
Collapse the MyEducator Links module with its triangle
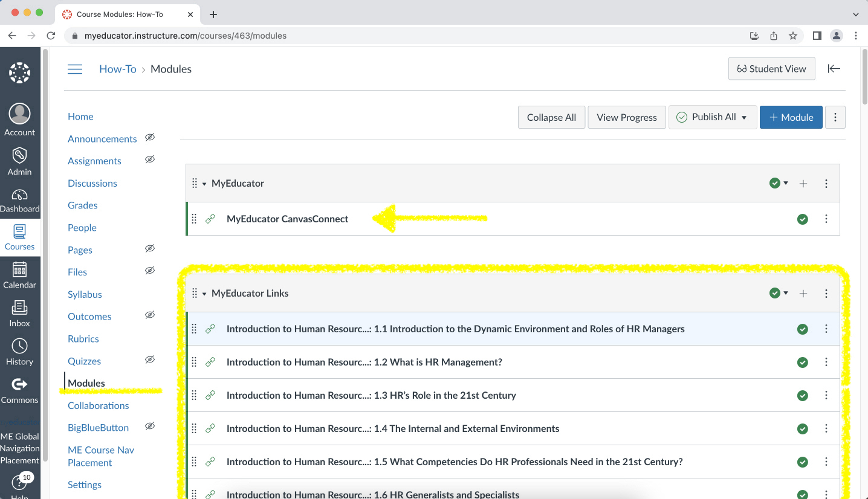coord(204,294)
